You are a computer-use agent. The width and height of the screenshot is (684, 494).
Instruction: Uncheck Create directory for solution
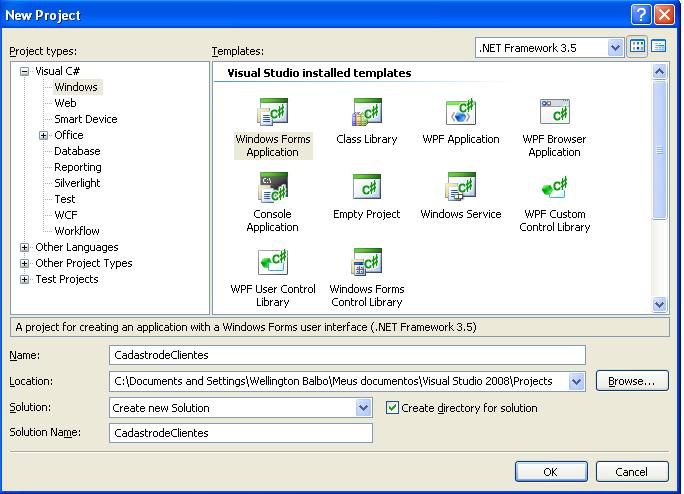(x=392, y=408)
